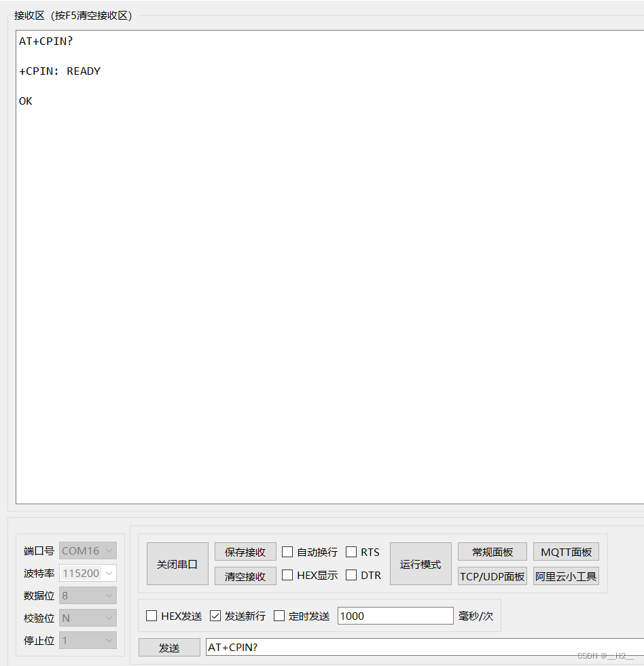Click the 1000 毫秒/次 interval input field

(395, 616)
